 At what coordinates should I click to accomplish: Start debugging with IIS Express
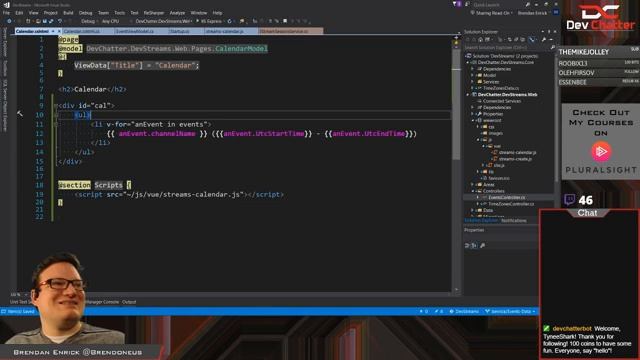(x=209, y=21)
